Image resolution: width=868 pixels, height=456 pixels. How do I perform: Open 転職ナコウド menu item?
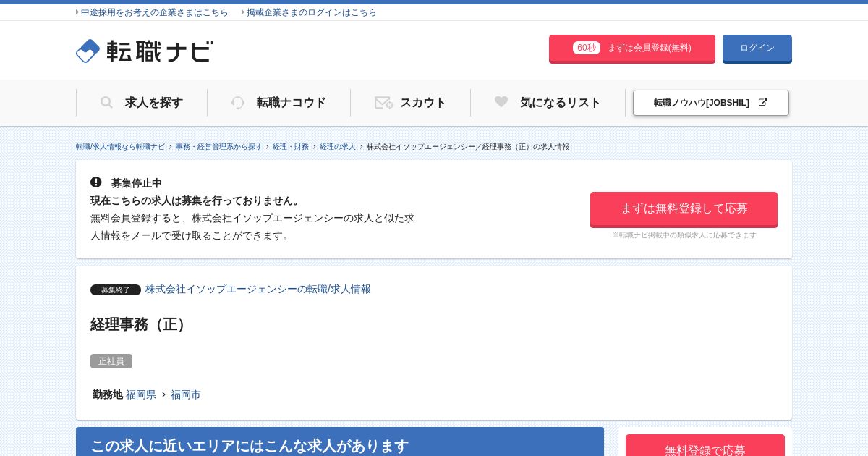278,103
